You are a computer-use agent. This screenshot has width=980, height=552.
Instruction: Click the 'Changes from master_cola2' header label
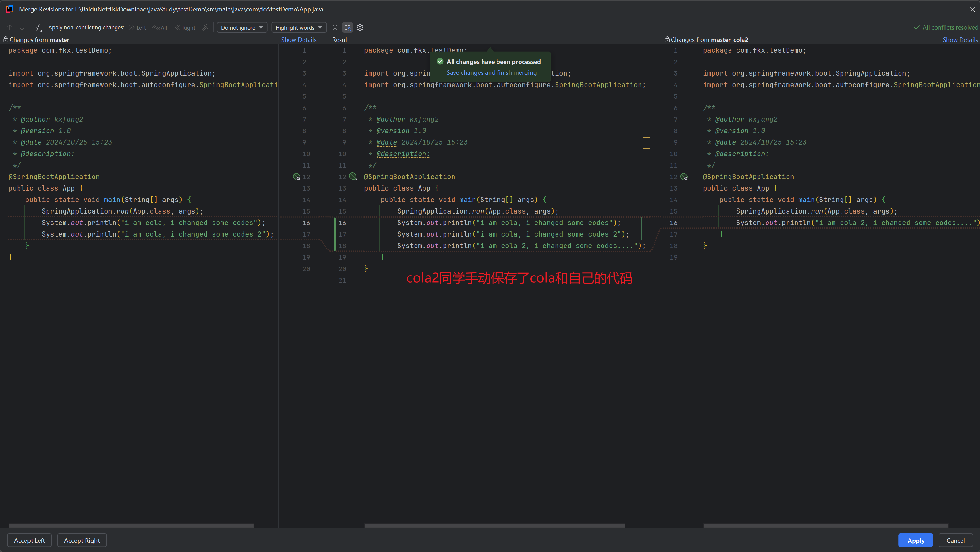(709, 40)
